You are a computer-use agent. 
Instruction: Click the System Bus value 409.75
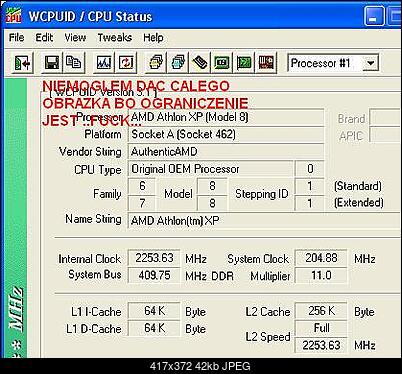pyautogui.click(x=154, y=275)
